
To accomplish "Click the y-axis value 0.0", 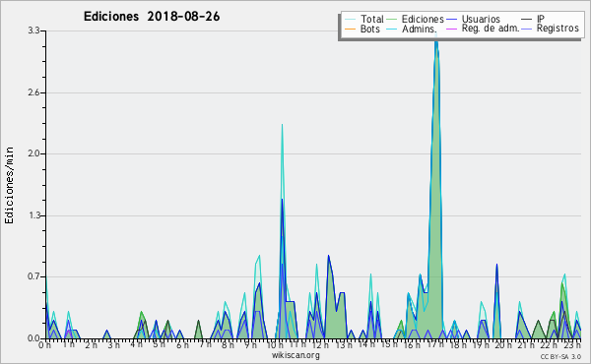I will point(33,338).
